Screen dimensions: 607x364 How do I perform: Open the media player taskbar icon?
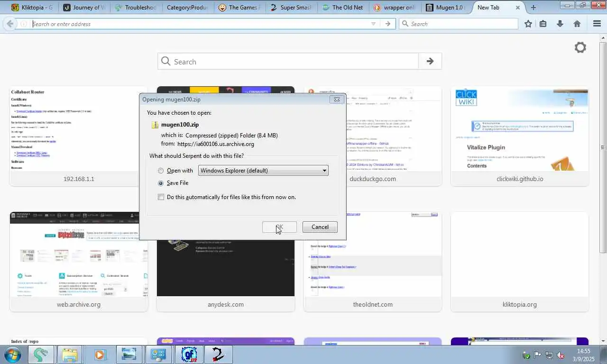pyautogui.click(x=100, y=355)
